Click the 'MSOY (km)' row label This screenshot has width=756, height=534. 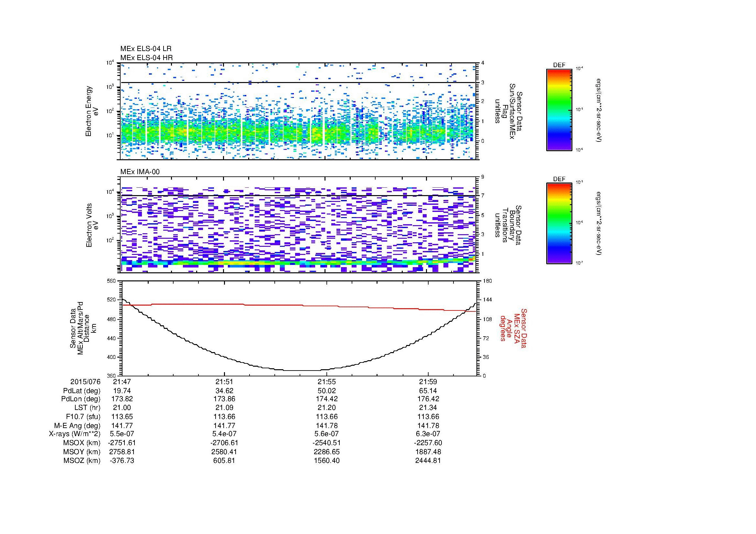(x=82, y=452)
